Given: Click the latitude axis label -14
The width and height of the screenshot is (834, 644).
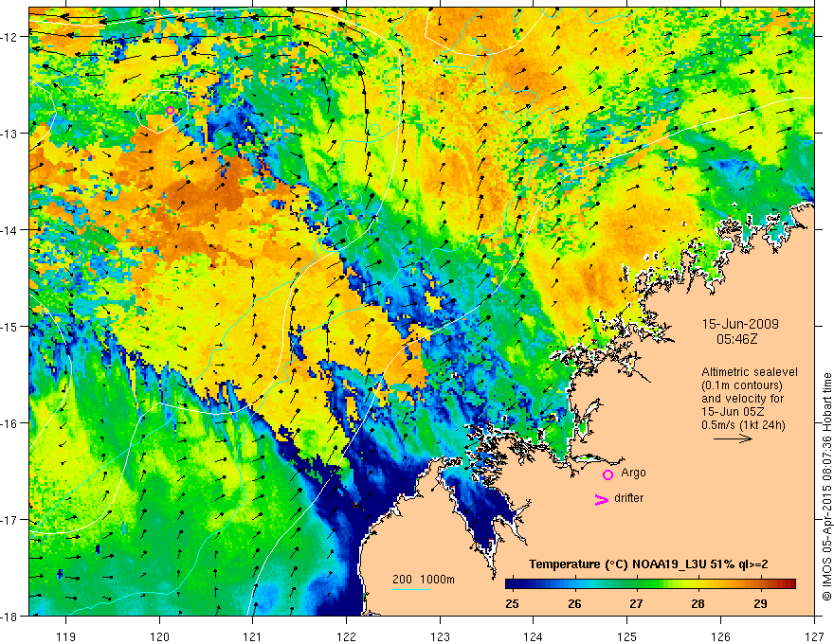Looking at the screenshot, I should [x=10, y=230].
